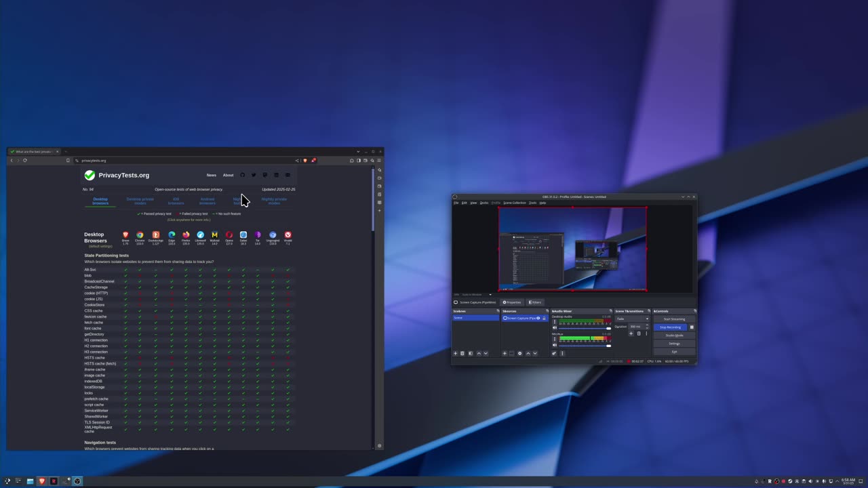Adjust the Mic/Aux volume slider
Screen dimensions: 868x488
(x=585, y=345)
